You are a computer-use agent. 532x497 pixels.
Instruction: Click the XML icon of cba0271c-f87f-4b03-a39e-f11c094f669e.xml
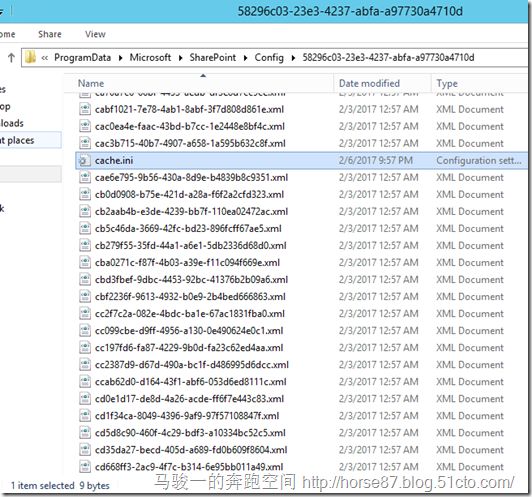[85, 262]
